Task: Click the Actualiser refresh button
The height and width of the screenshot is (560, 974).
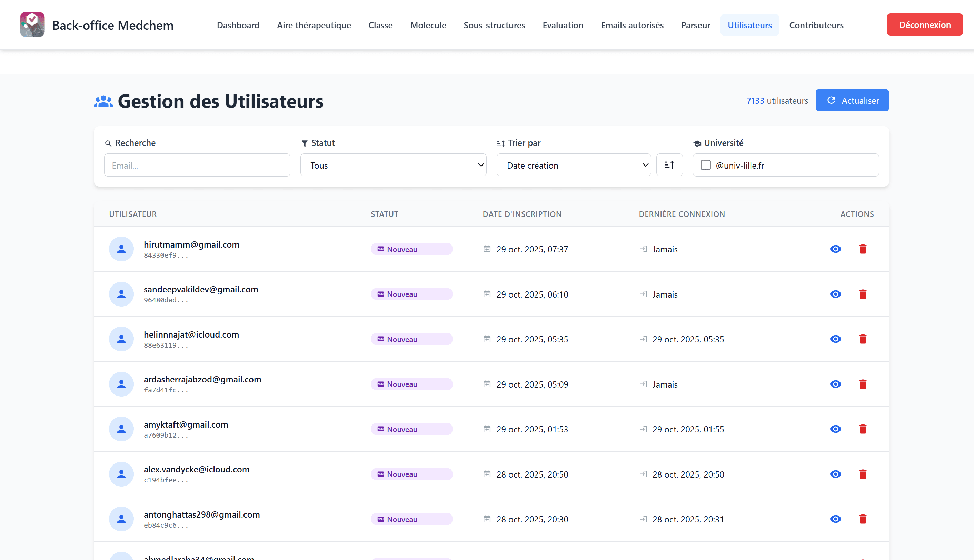Action: click(x=852, y=100)
